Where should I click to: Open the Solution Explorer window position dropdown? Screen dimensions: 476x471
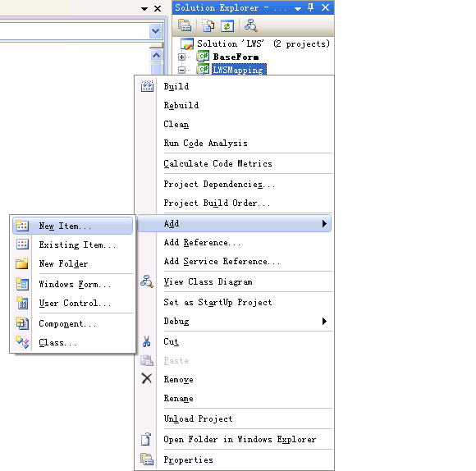(298, 8)
